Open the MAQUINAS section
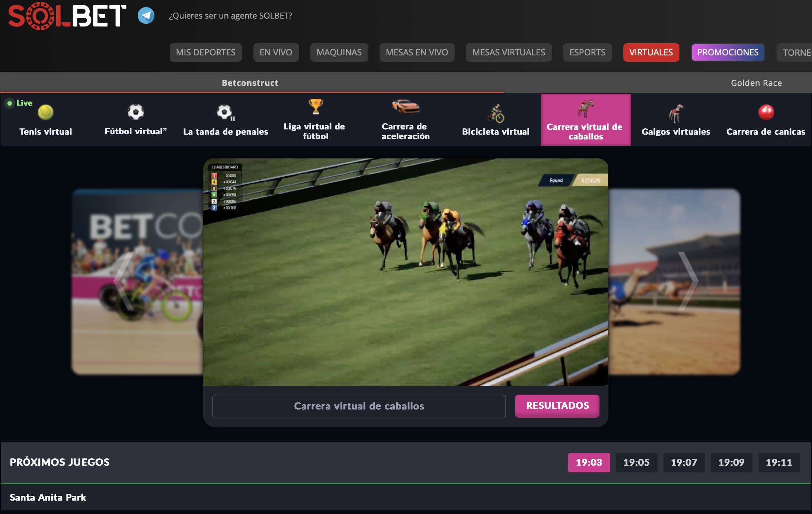812x514 pixels. pyautogui.click(x=339, y=52)
